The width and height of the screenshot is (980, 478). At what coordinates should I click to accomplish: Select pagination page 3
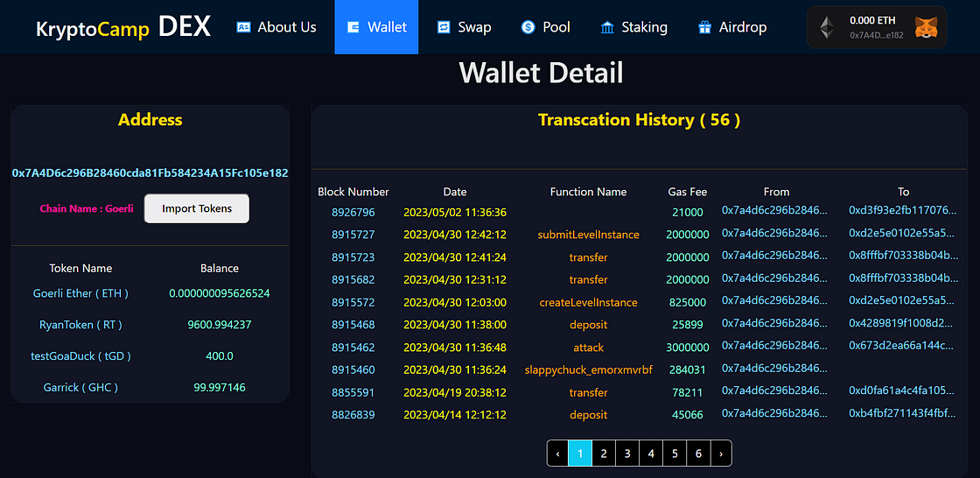pos(627,453)
